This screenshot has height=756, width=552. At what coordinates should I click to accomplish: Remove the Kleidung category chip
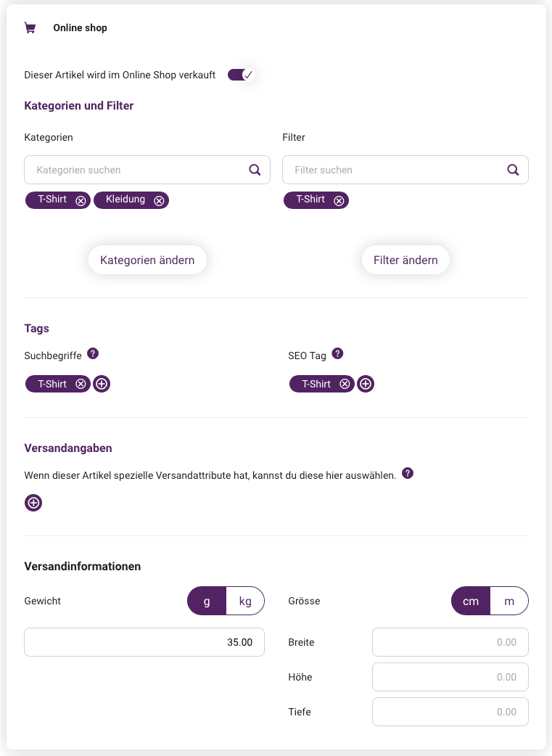[x=159, y=200]
